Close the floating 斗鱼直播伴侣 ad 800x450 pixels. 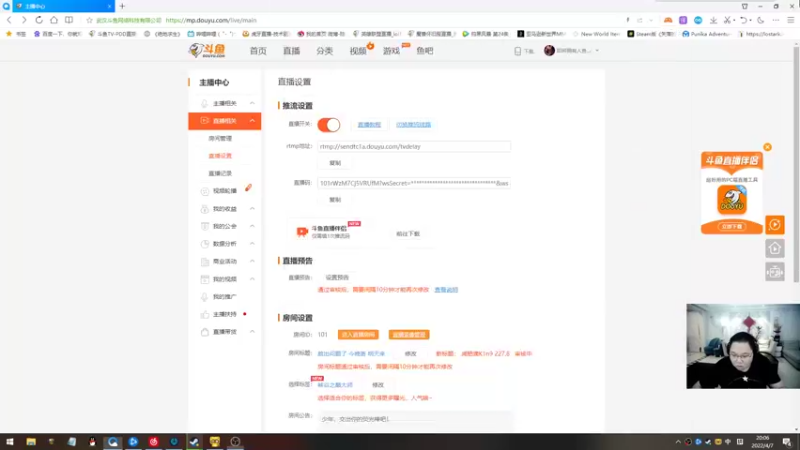point(767,147)
